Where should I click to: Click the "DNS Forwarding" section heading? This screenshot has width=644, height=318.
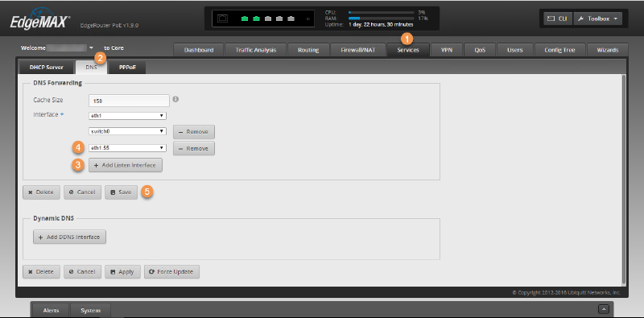57,83
